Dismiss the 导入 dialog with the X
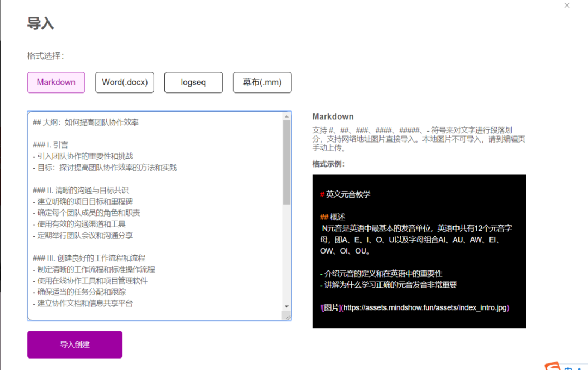Screen dimensions: 588x370 click(x=567, y=5)
